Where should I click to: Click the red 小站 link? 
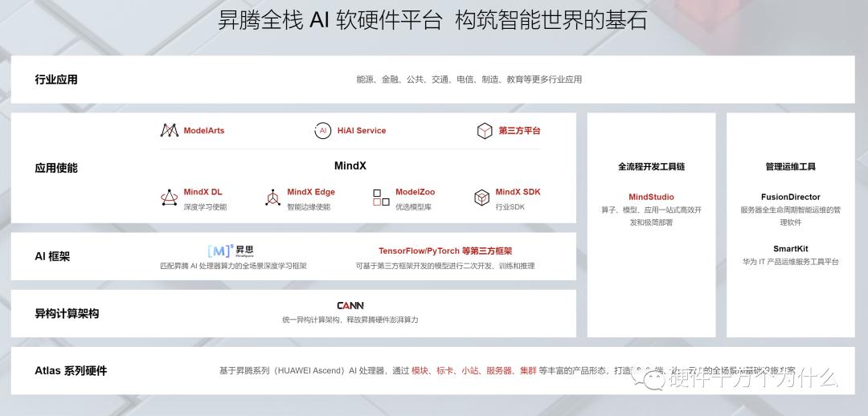coord(470,371)
